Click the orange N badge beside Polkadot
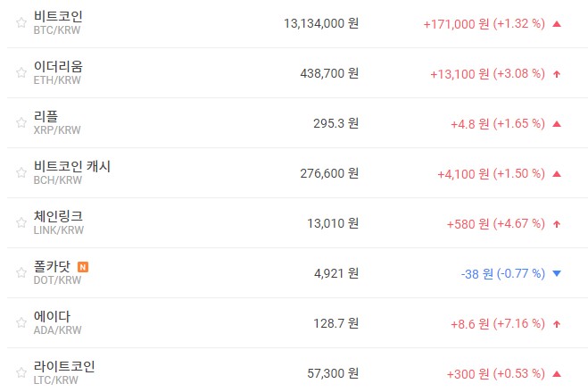The image size is (588, 392). 83,266
